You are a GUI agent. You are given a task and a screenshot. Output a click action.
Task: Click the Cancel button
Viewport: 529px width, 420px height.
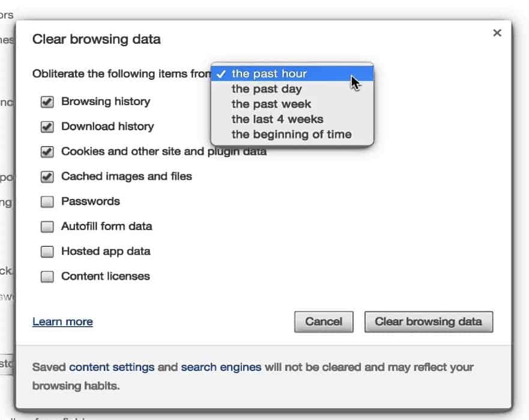pyautogui.click(x=324, y=321)
